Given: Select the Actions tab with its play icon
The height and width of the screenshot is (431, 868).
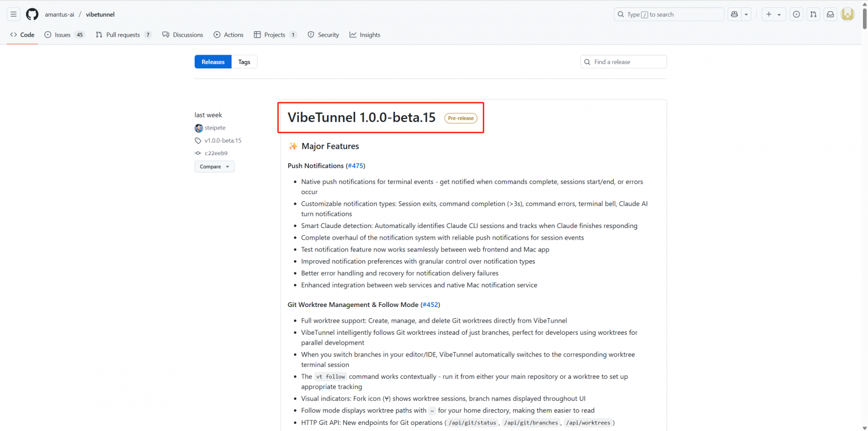Looking at the screenshot, I should (216, 34).
